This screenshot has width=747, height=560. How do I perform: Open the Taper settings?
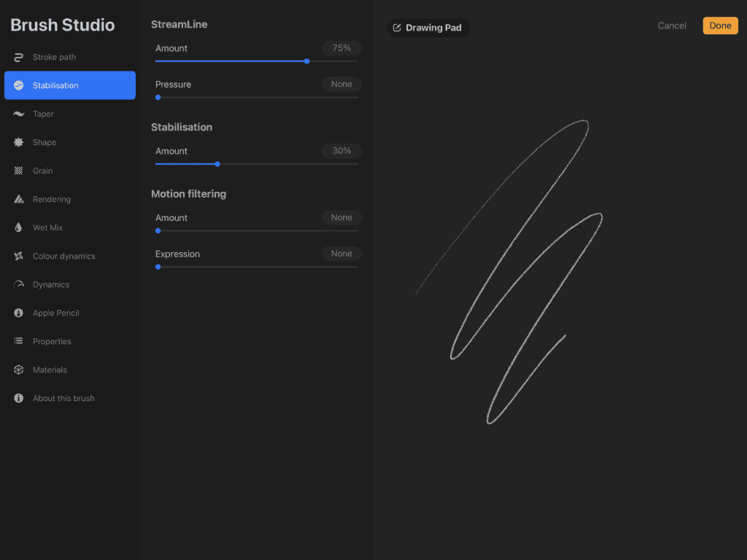point(44,114)
